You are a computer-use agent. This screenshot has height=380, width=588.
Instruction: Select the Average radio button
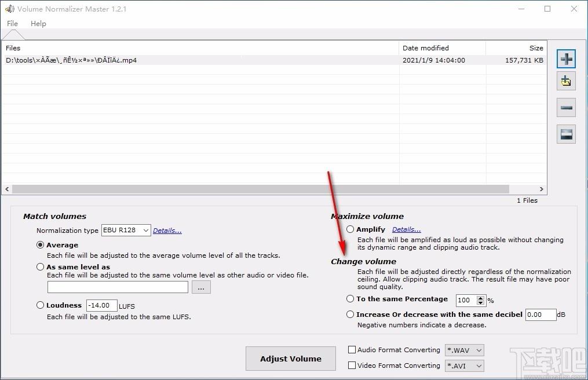tap(40, 245)
